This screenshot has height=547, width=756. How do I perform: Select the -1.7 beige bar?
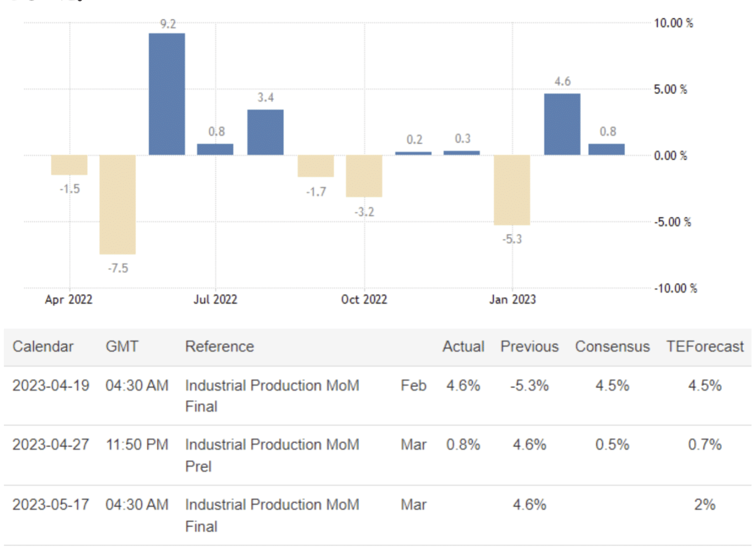tap(316, 166)
